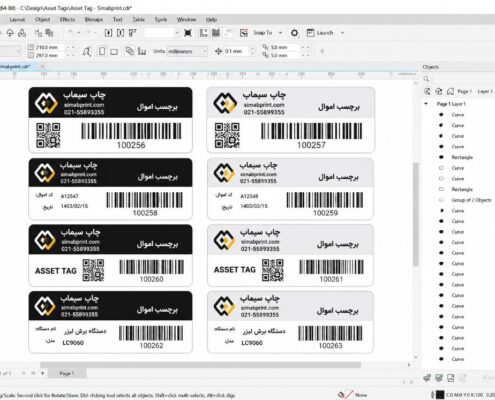Click the add page plus icon
The width and height of the screenshot is (495, 400).
tap(42, 373)
